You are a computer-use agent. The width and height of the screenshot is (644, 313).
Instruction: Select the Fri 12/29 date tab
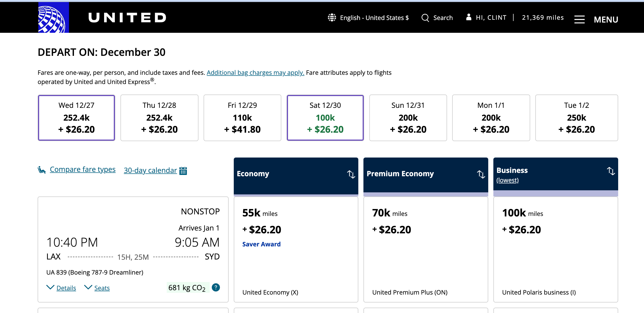(242, 118)
